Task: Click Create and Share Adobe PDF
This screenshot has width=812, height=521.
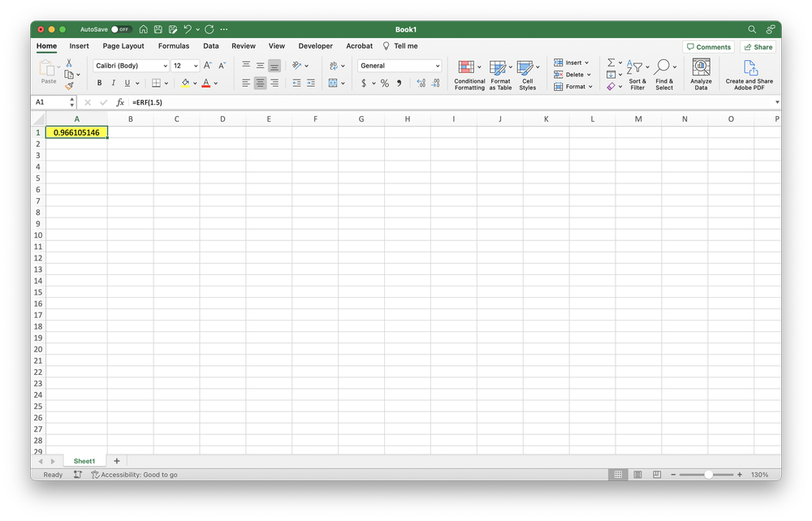Action: [x=749, y=75]
